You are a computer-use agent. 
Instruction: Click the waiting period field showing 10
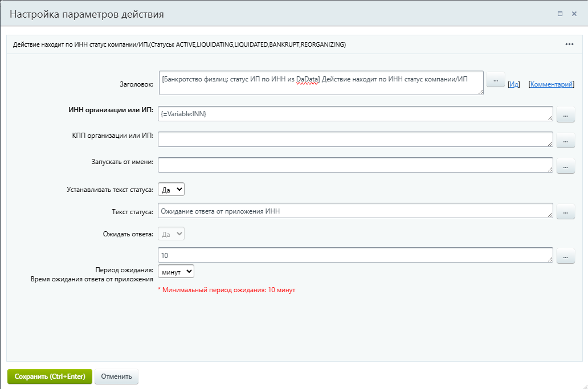[x=355, y=255]
